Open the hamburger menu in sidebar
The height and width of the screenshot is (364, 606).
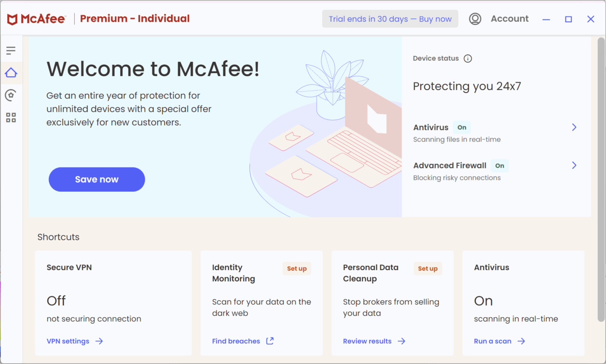pos(11,50)
